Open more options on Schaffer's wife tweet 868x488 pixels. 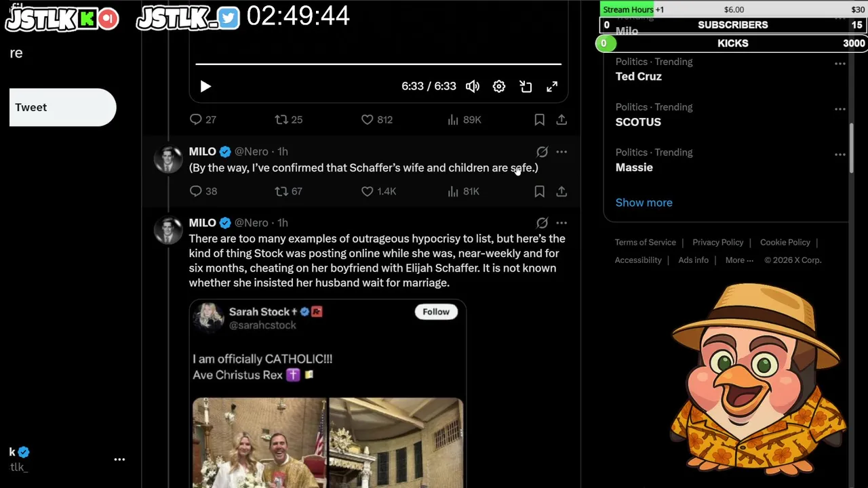point(561,152)
